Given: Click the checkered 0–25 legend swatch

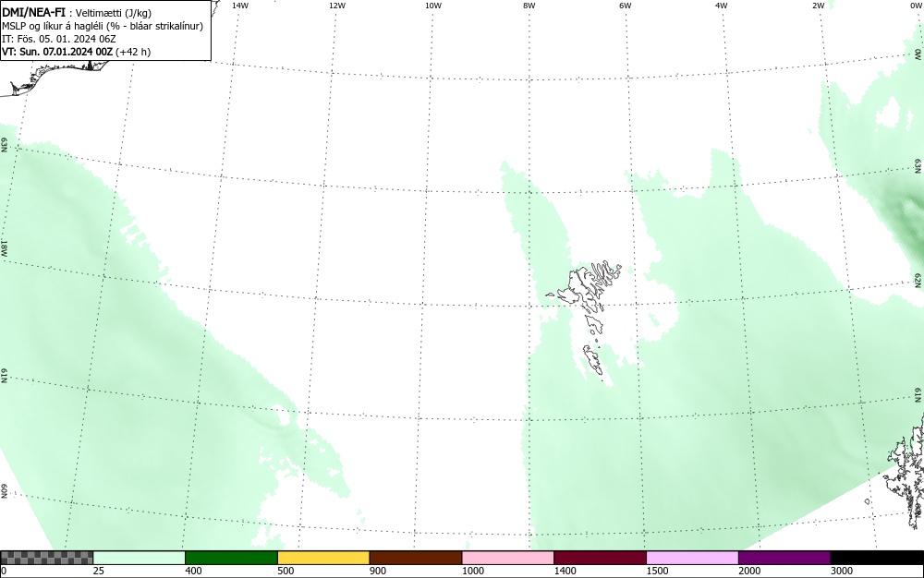Looking at the screenshot, I should 46,558.
